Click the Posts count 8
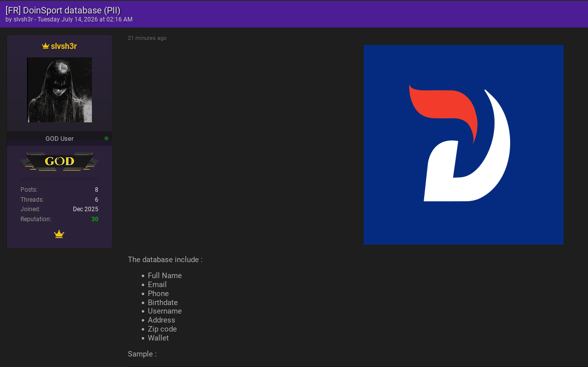588x367 pixels. [x=96, y=190]
